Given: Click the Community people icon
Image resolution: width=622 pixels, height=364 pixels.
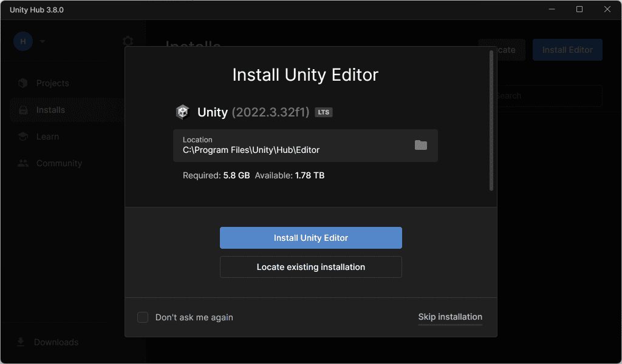Looking at the screenshot, I should [23, 163].
